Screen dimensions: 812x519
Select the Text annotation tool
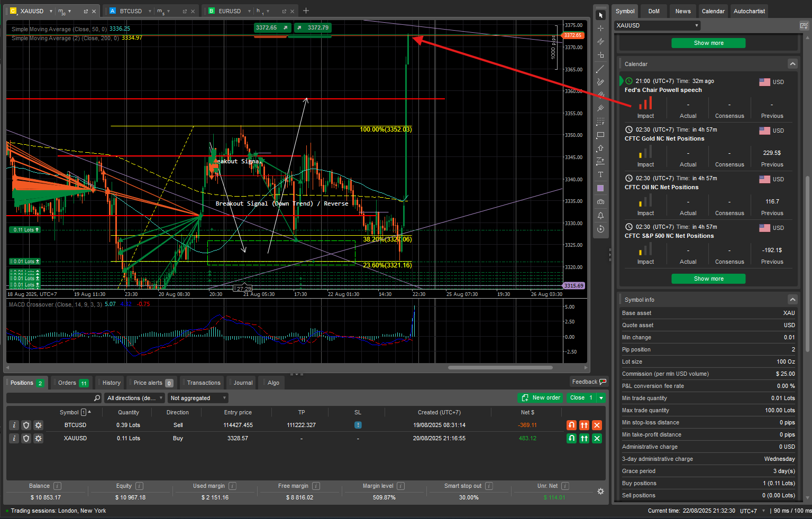(x=600, y=175)
